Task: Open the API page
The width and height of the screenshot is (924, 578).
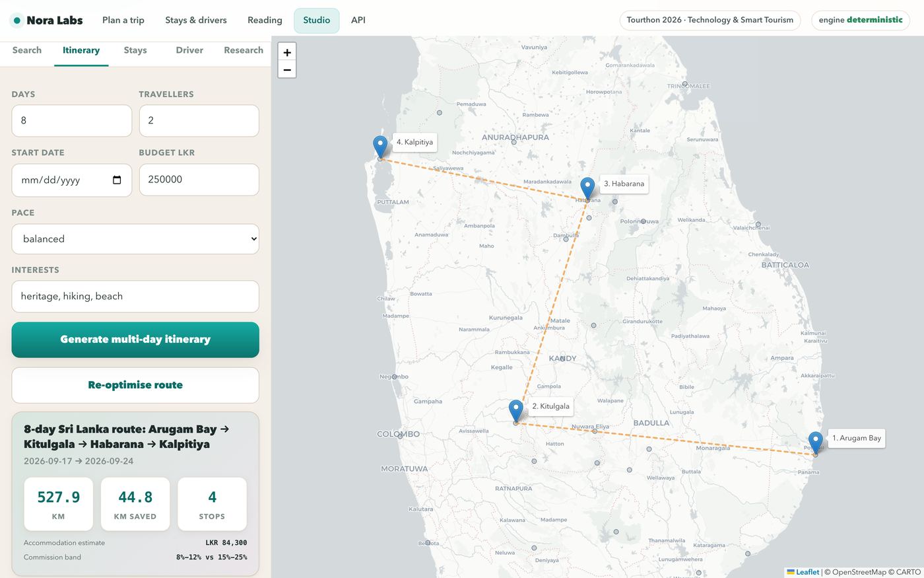Action: coord(358,20)
